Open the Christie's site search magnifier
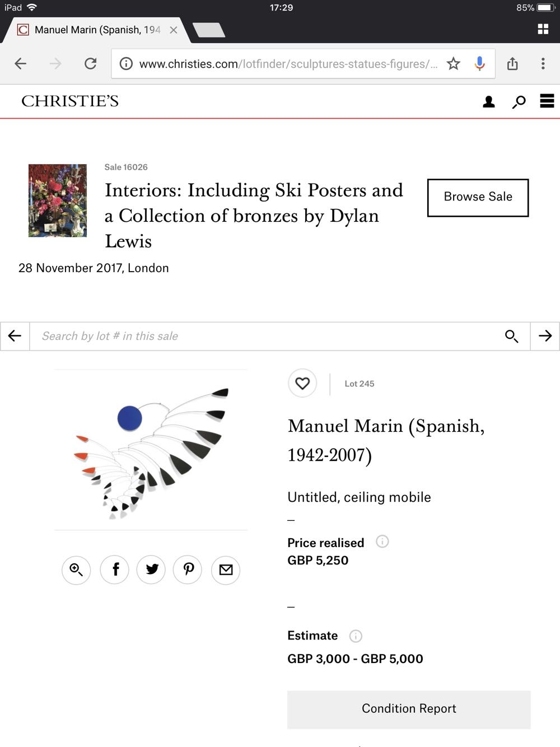This screenshot has width=560, height=747. click(x=519, y=101)
